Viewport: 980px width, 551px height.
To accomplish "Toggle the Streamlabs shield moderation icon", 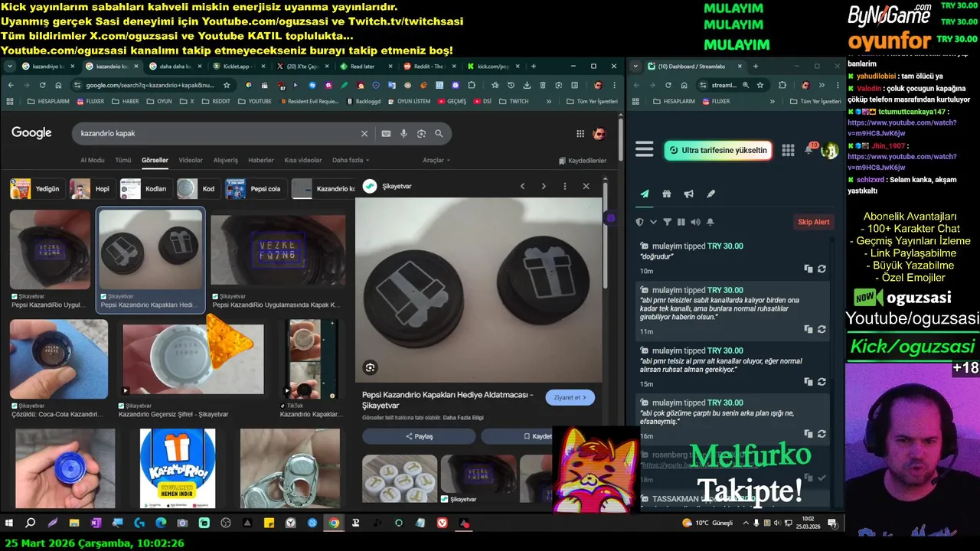I will pos(640,222).
